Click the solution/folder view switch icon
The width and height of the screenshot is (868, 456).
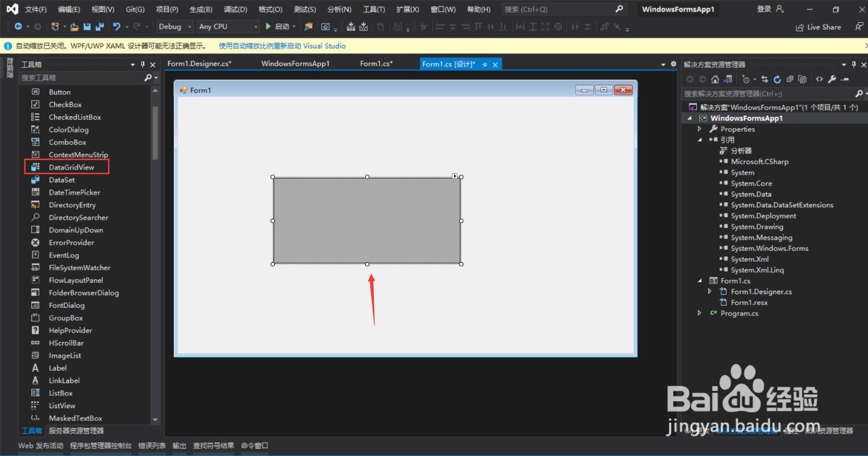(x=728, y=79)
